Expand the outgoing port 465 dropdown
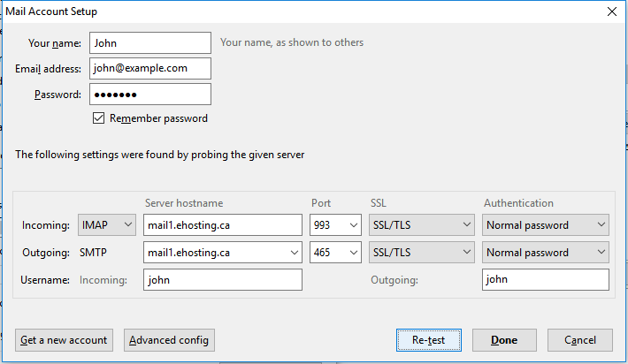This screenshot has width=628, height=364. [335, 252]
